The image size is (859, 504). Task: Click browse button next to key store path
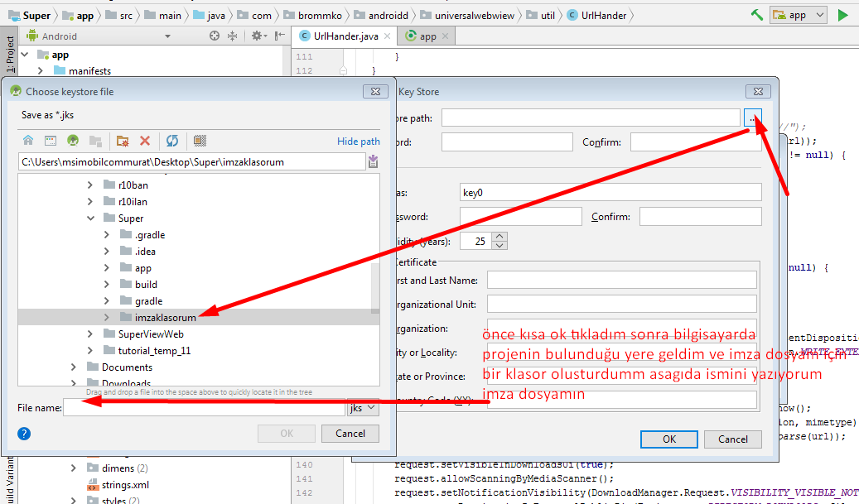click(752, 118)
